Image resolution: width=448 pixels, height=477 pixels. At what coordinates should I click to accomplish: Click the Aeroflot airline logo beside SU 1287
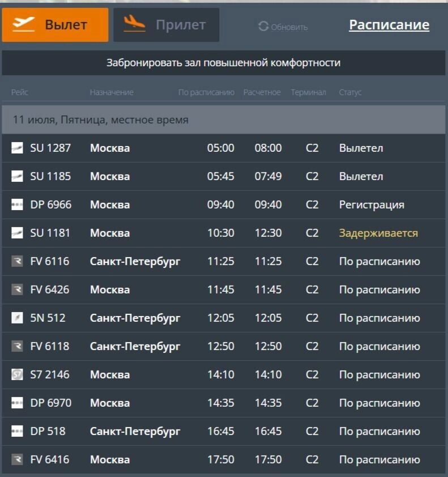18,148
